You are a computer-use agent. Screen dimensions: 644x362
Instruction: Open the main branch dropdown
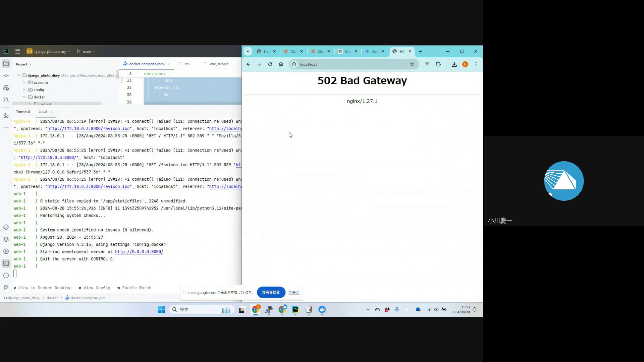click(86, 51)
